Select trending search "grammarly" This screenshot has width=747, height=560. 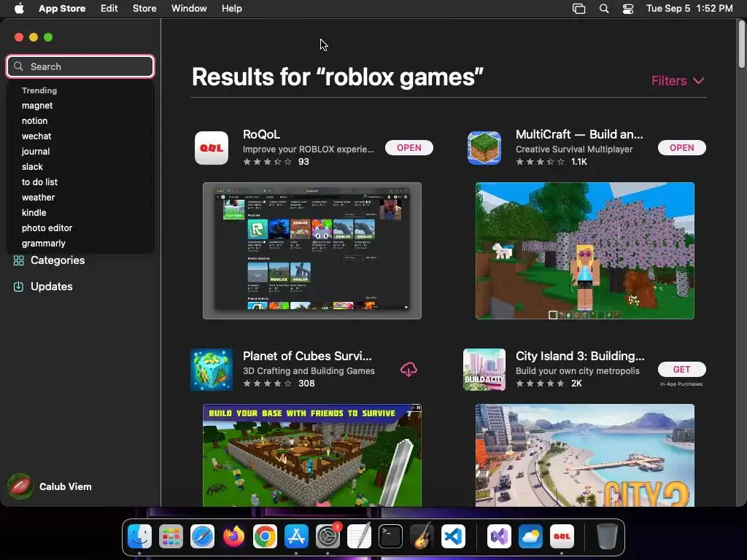43,244
